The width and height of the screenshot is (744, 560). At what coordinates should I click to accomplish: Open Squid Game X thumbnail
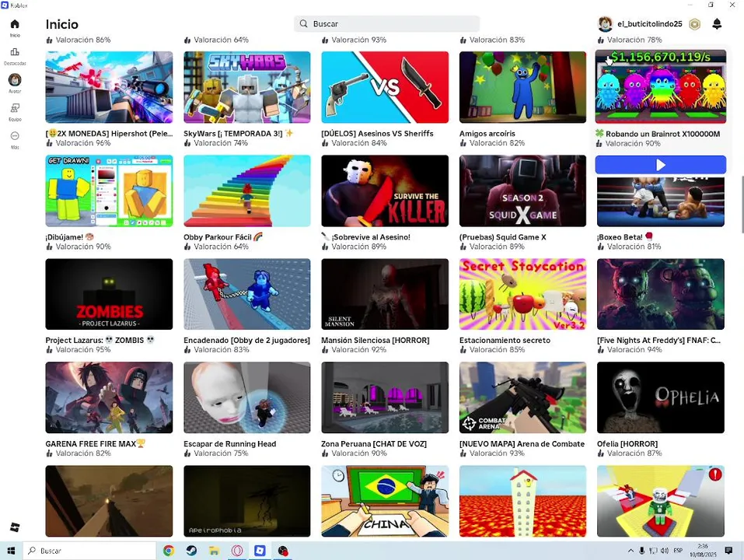tap(522, 191)
